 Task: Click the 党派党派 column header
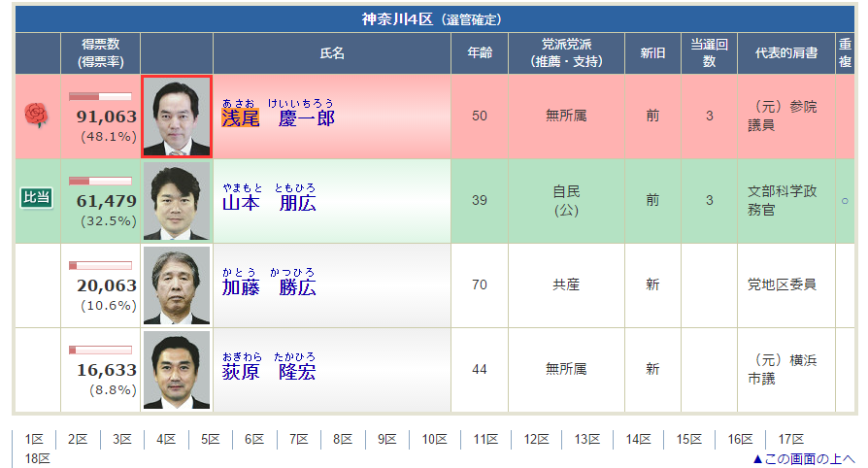click(566, 53)
